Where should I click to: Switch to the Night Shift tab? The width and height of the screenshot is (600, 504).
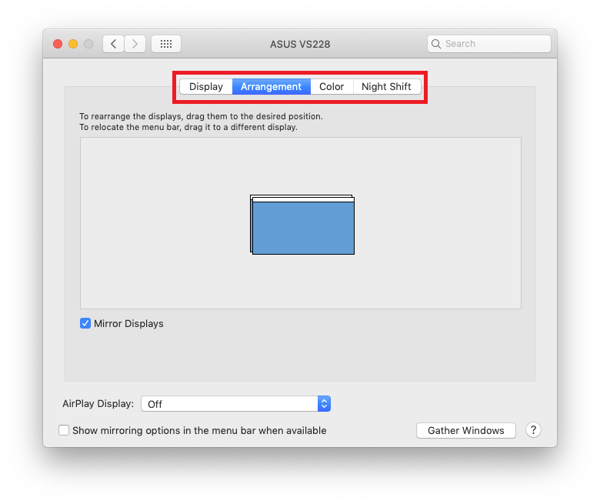[x=386, y=87]
